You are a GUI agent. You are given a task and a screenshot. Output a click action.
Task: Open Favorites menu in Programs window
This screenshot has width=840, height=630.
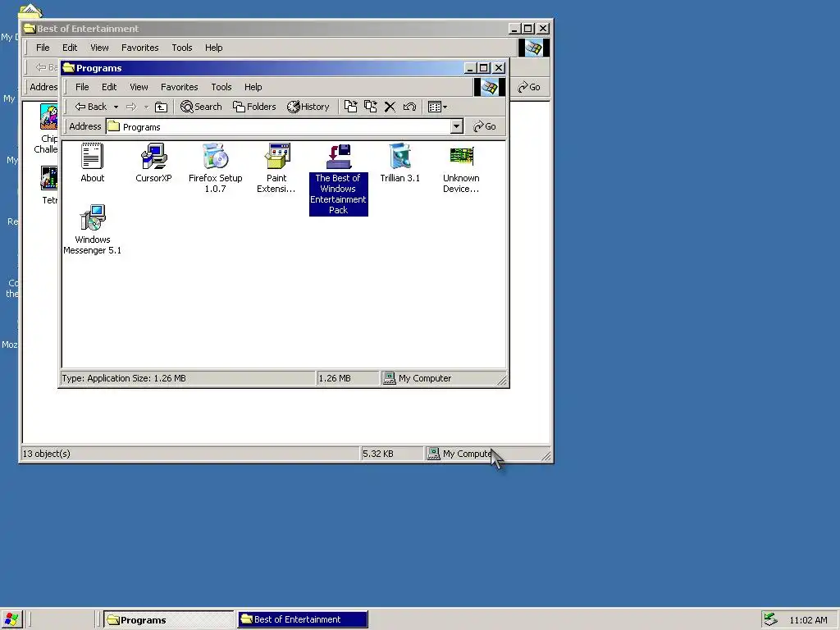pos(180,87)
